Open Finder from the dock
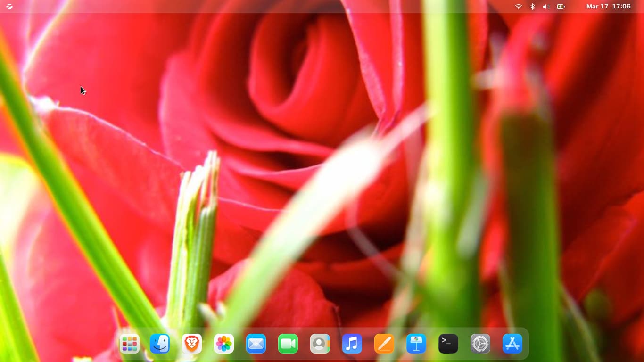Image resolution: width=644 pixels, height=362 pixels. [160, 344]
